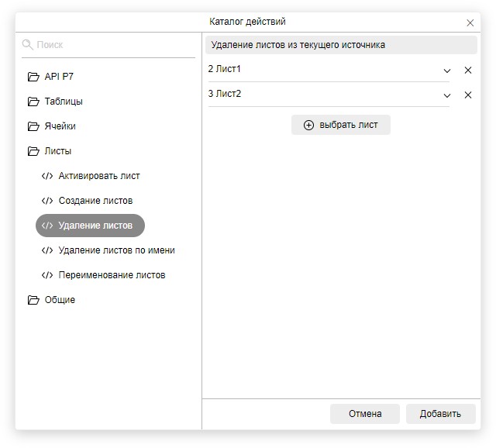Click the Отмена button
The width and height of the screenshot is (496, 448).
click(x=365, y=413)
